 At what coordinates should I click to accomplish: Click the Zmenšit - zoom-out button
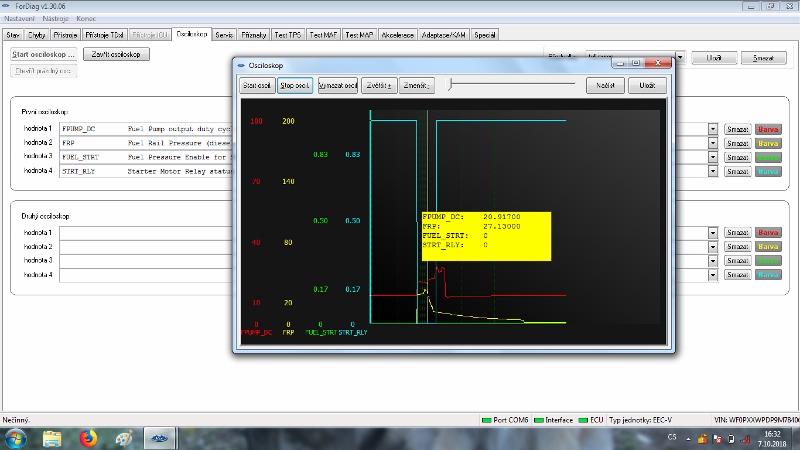tap(416, 86)
